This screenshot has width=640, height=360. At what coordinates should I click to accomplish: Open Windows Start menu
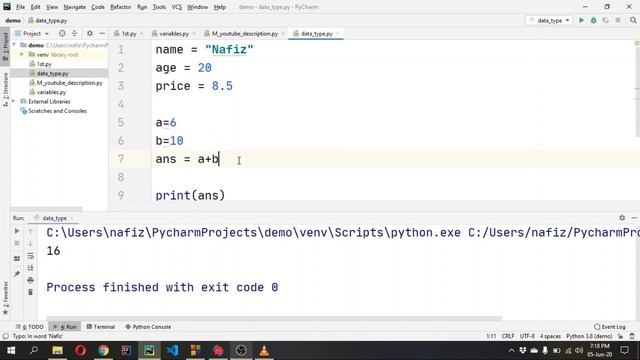11,350
